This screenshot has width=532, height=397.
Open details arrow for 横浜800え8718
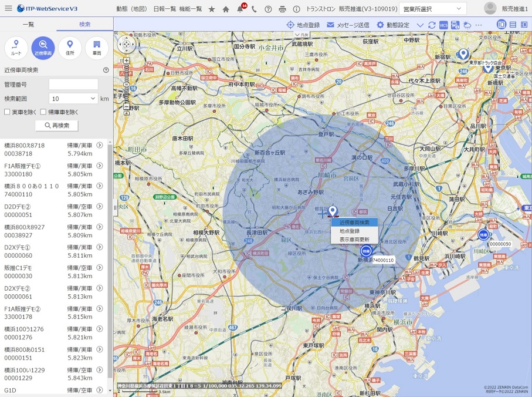pyautogui.click(x=99, y=146)
